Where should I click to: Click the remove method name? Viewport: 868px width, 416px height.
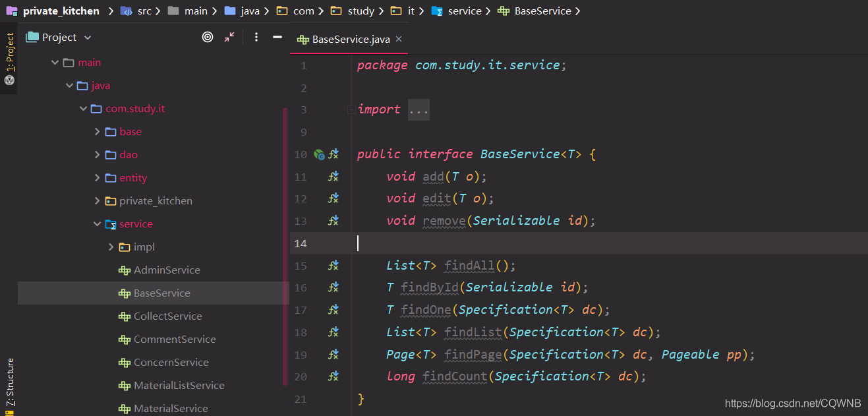point(444,221)
